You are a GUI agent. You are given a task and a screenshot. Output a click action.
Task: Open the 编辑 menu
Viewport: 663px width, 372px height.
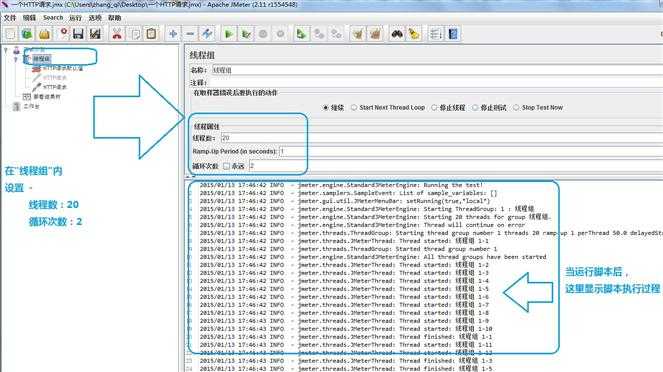pos(29,18)
